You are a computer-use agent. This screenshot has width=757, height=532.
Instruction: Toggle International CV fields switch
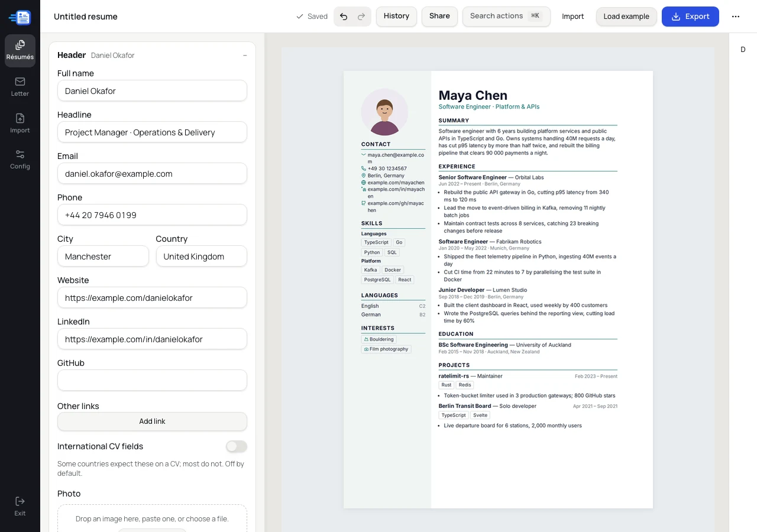(x=237, y=446)
